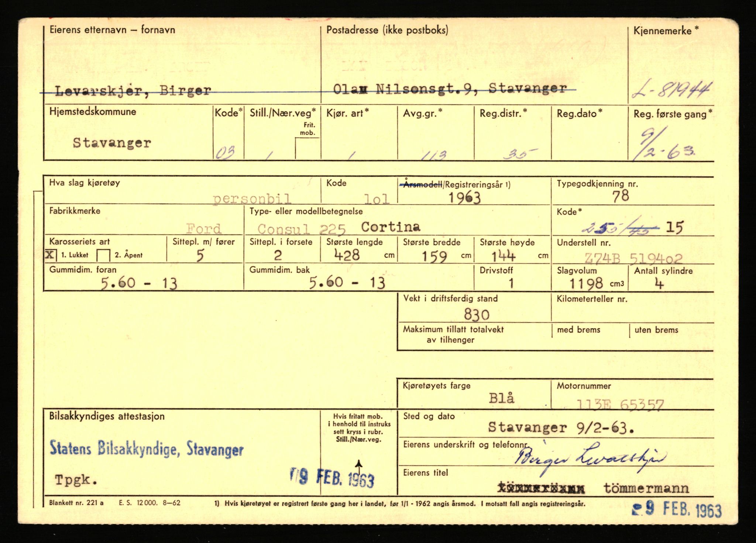756x543 pixels.
Task: Click the vehicle code 'lol'
Action: coord(377,200)
